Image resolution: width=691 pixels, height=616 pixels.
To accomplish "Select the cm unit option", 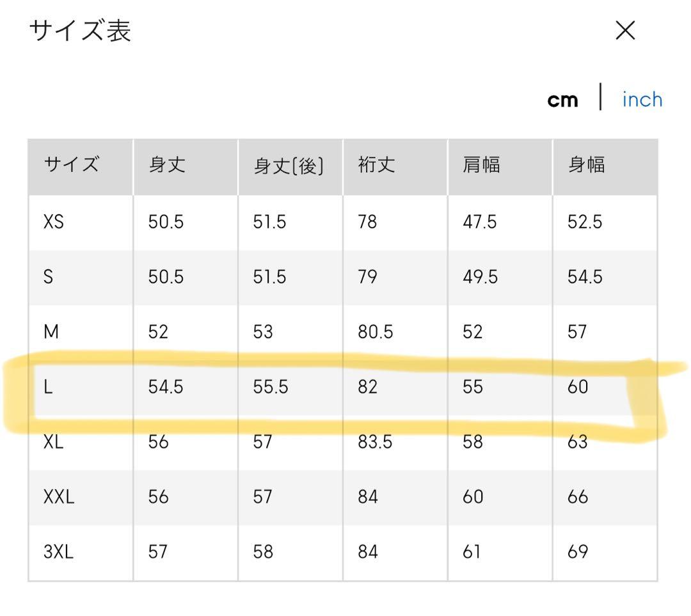I will click(x=562, y=100).
